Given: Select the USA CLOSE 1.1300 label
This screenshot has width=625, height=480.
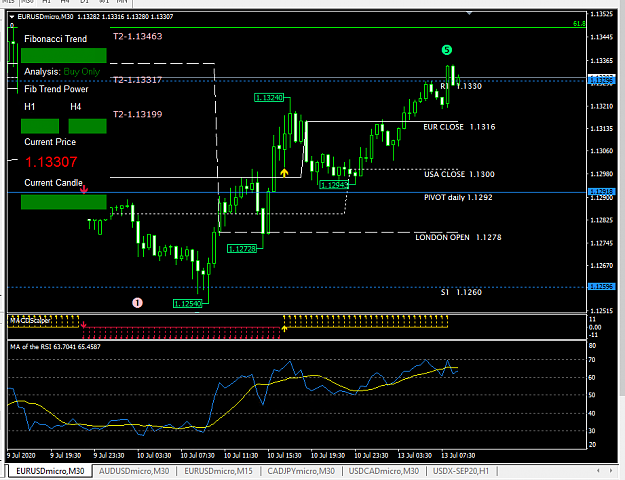Looking at the screenshot, I should pyautogui.click(x=459, y=174).
